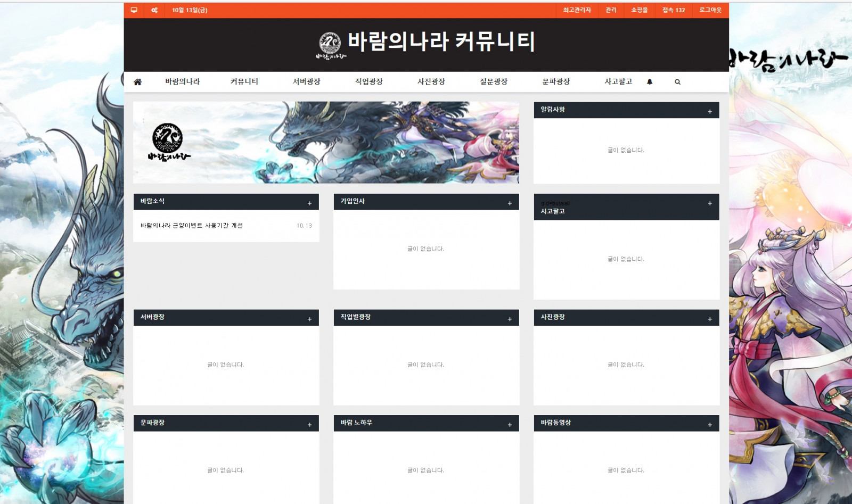Screen dimensions: 852x504
Task: Expand 알림사항 panel with plus icon
Action: point(710,112)
